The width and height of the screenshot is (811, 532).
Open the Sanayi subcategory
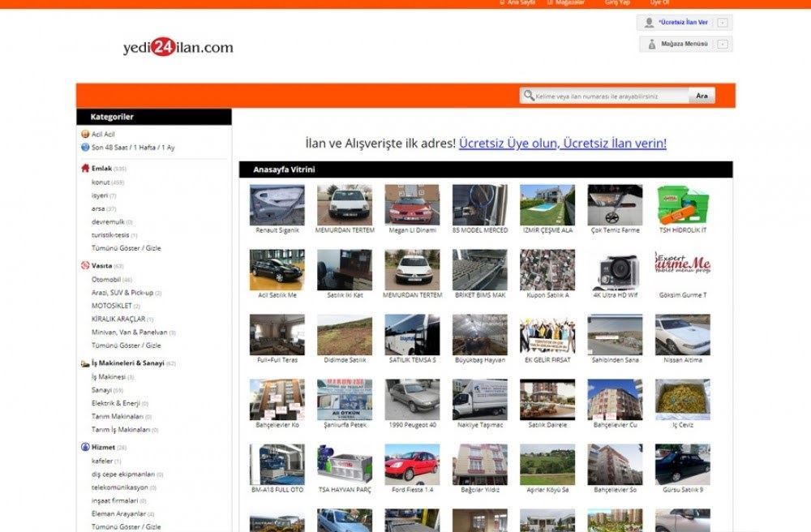102,390
